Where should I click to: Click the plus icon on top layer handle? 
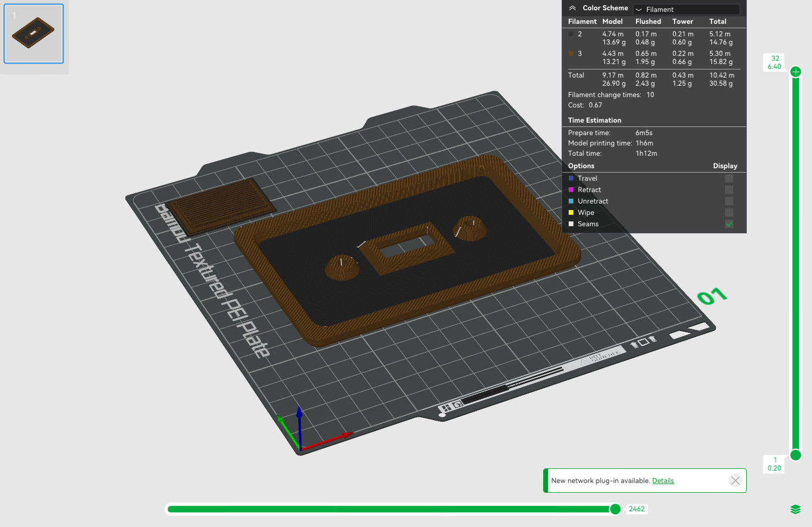tap(796, 72)
